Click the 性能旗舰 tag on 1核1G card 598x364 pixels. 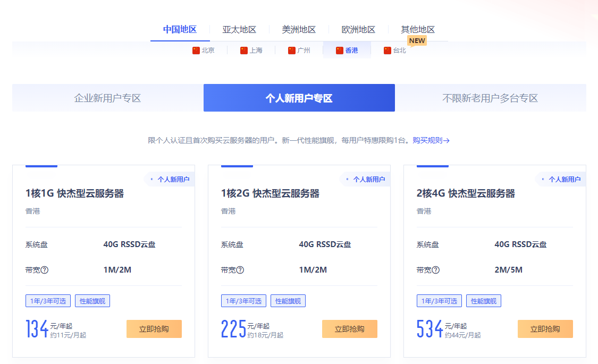pos(92,301)
